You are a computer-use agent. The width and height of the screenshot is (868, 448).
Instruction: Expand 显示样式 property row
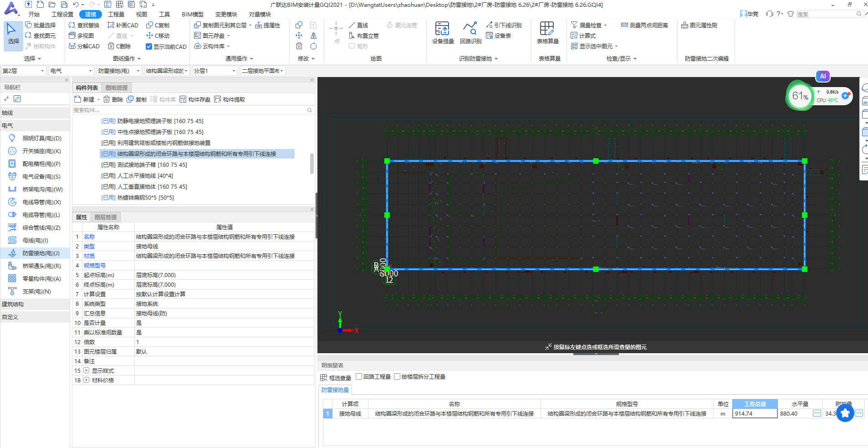click(87, 371)
